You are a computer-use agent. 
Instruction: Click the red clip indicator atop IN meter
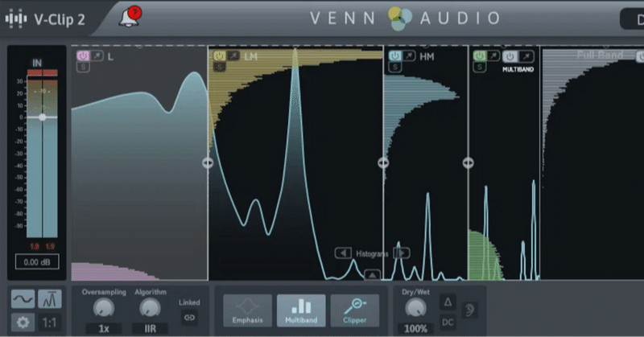click(43, 72)
